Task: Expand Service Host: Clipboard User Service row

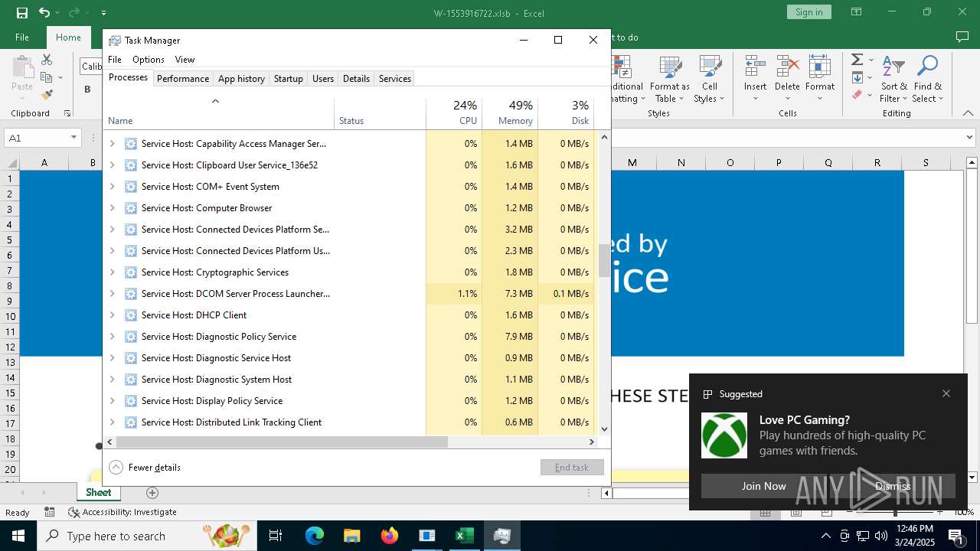Action: [x=112, y=165]
